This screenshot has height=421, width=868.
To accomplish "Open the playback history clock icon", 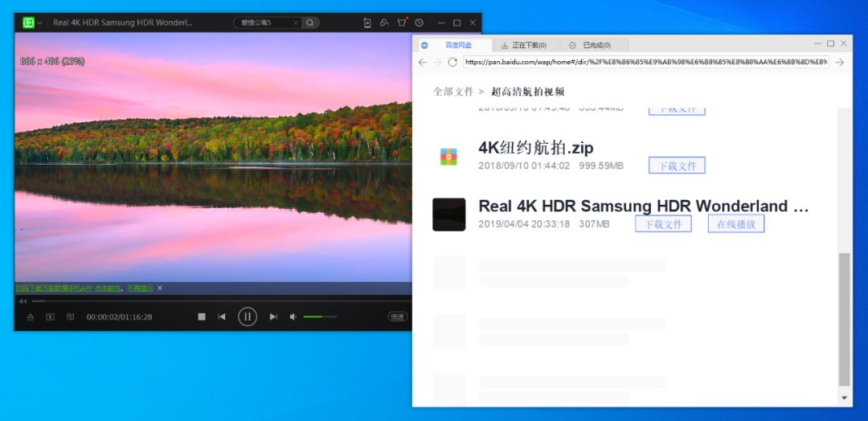I will pyautogui.click(x=420, y=22).
